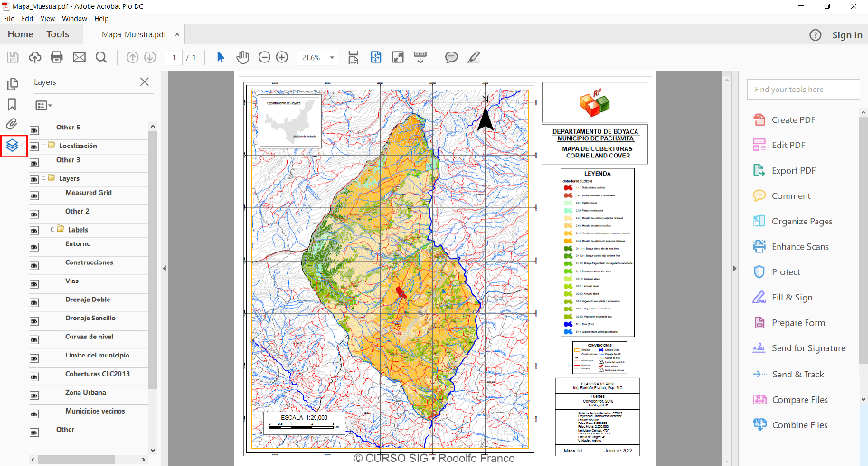
Task: Collapse the Localización layer group
Action: pos(42,146)
